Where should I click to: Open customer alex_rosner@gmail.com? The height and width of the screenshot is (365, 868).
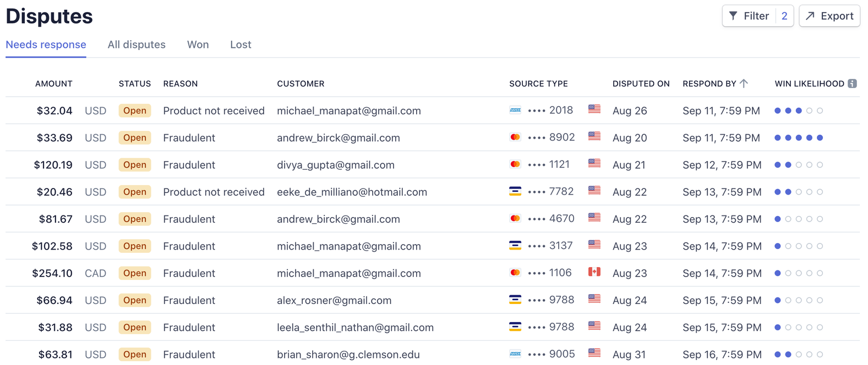click(334, 300)
